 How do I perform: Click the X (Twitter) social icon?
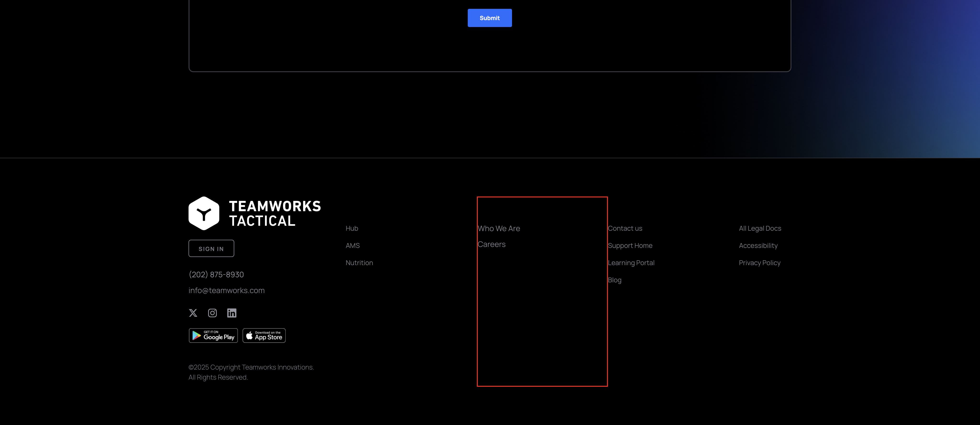point(193,313)
